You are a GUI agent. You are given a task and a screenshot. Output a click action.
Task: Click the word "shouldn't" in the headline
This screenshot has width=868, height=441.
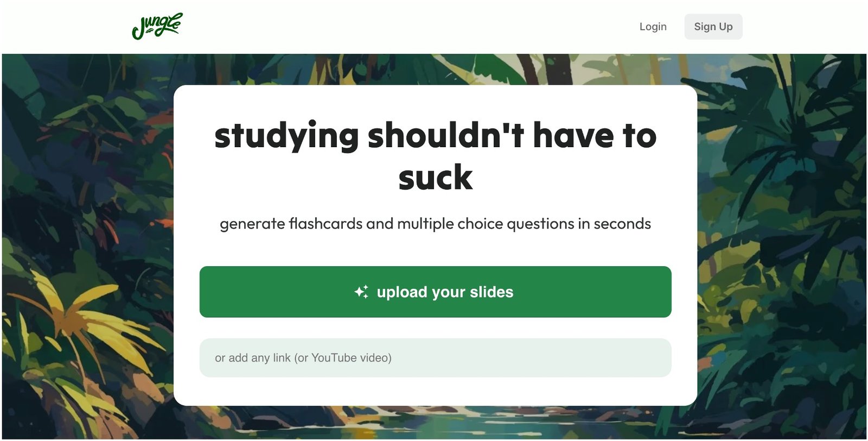point(445,135)
